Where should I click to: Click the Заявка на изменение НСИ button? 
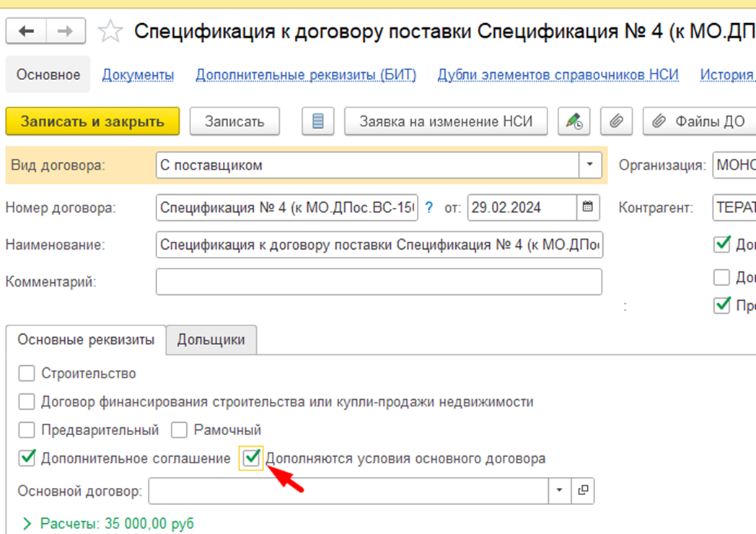445,121
